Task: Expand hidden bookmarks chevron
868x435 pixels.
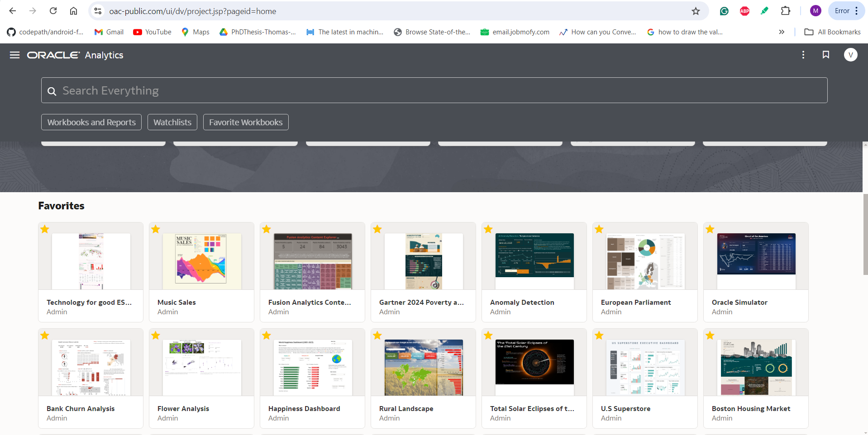Action: pyautogui.click(x=782, y=32)
